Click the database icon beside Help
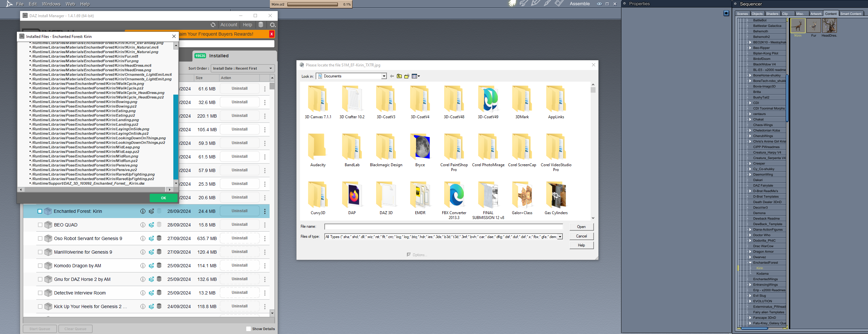 tap(261, 25)
